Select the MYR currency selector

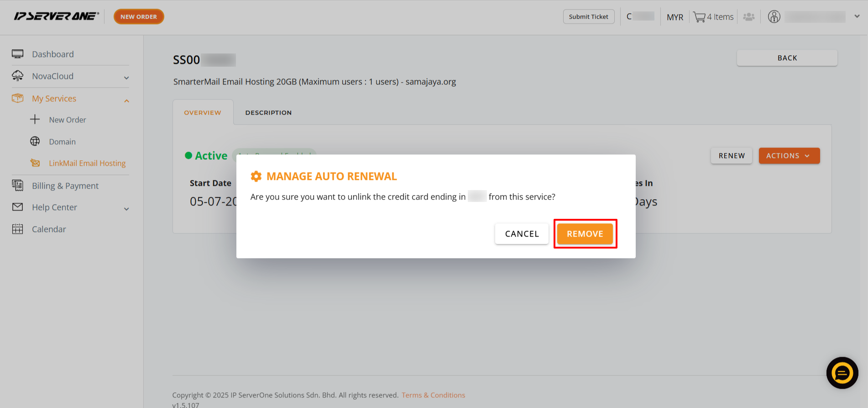(675, 17)
